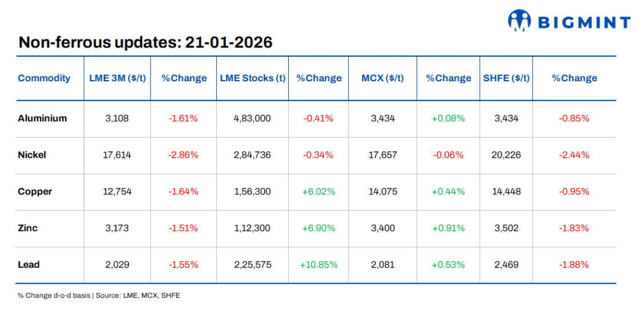
Task: Click the source footnote text
Action: click(99, 296)
